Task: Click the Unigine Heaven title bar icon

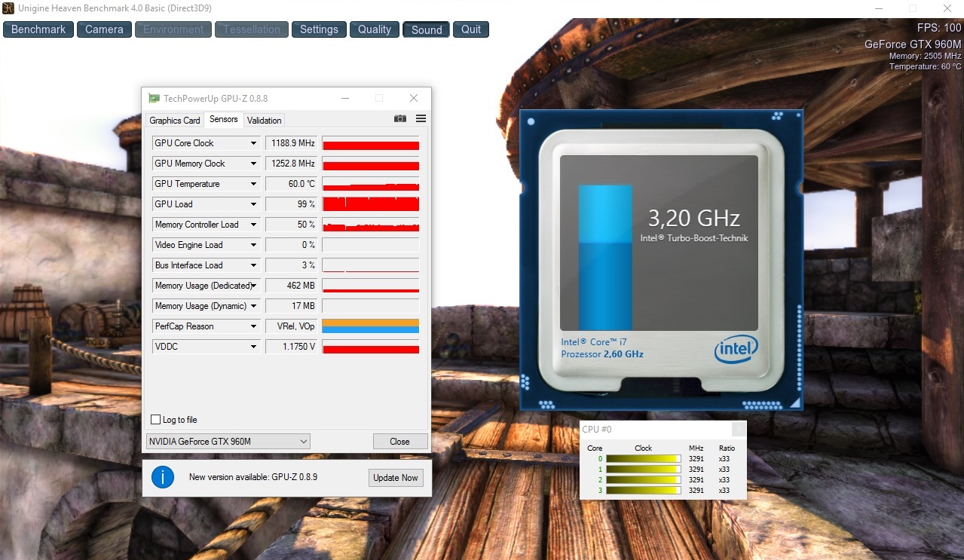Action: pyautogui.click(x=8, y=8)
